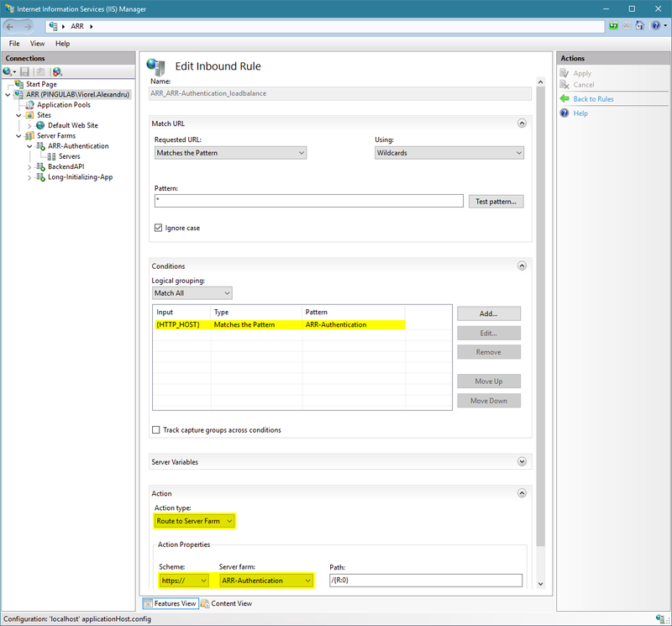Viewport: 672px width, 626px height.
Task: Click the Help link in Actions pane
Action: 580,113
